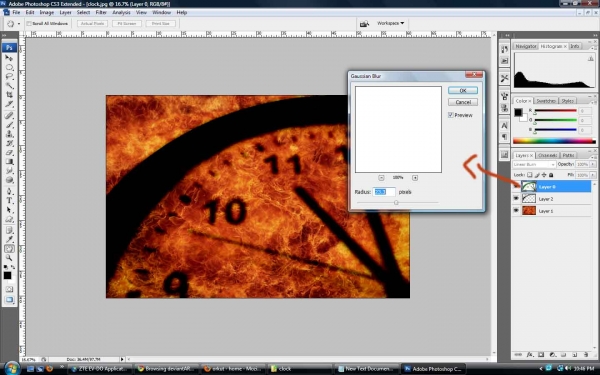Screen dimensions: 600x375
Task: Select the Pen tool
Action: tap(9, 191)
